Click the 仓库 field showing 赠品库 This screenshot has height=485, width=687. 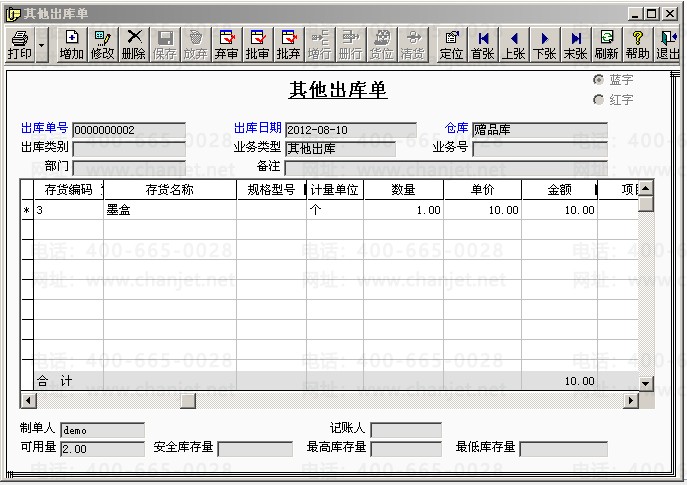(540, 130)
